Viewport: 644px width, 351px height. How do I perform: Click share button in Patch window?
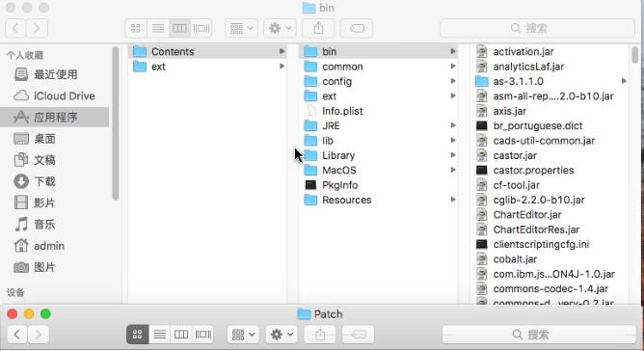[x=320, y=335]
